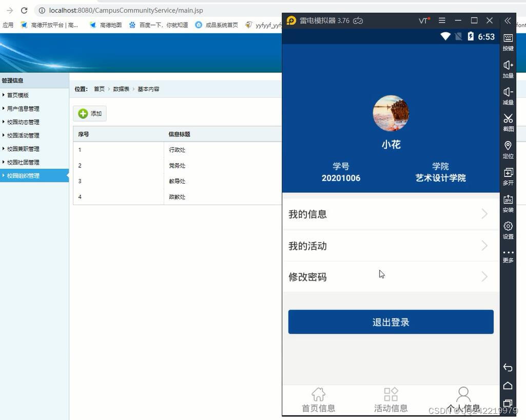Click the emulator back arrow icon
This screenshot has height=420, width=526.
tap(508, 368)
